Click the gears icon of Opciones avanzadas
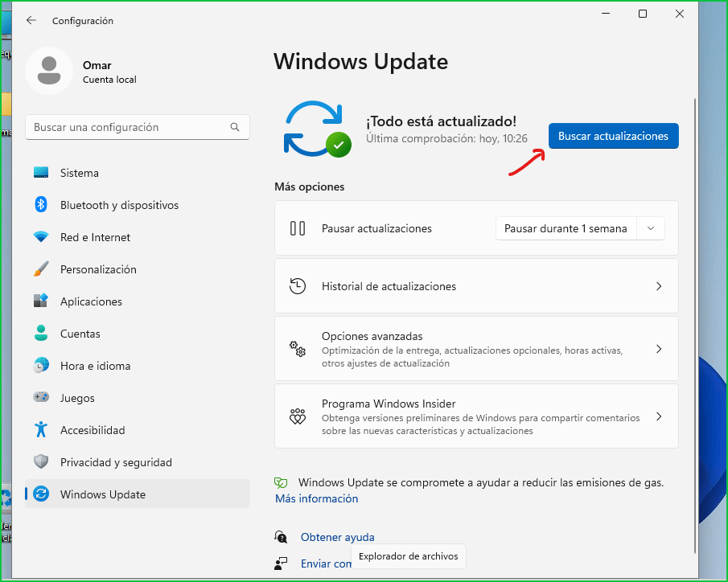Screen dimensions: 728x582 [x=298, y=349]
